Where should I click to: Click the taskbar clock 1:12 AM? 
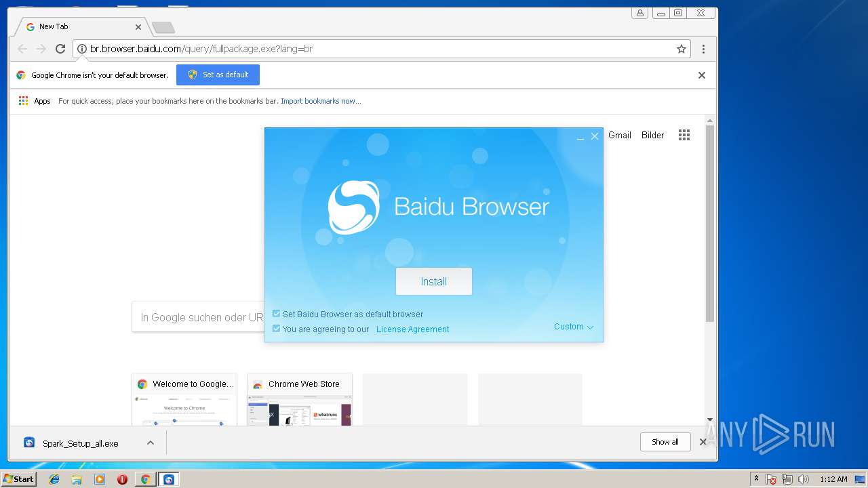[x=833, y=479]
